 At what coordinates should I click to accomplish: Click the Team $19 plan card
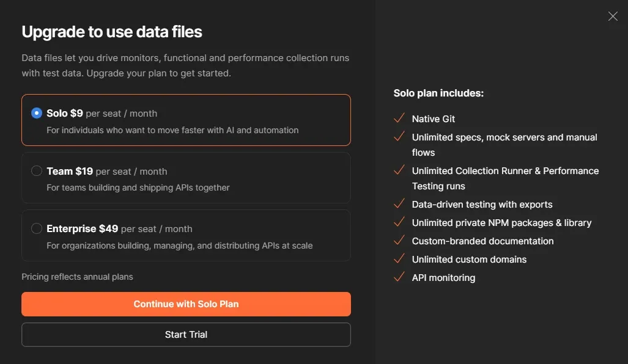[x=186, y=177]
